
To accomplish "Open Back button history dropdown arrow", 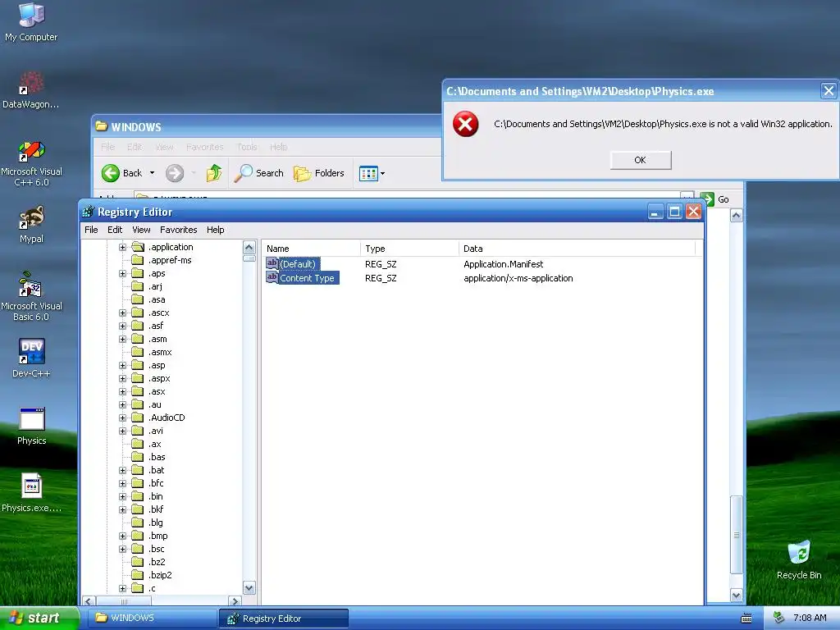I will coord(152,173).
